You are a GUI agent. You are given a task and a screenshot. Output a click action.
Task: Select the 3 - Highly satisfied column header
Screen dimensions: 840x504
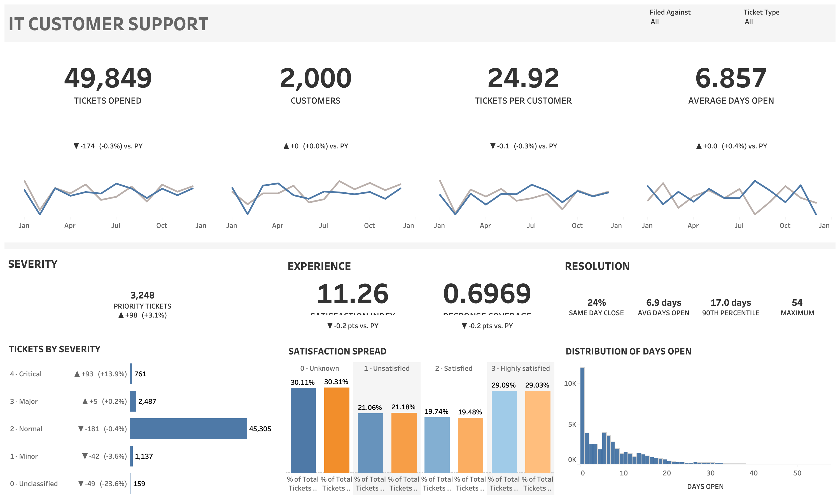pos(521,368)
